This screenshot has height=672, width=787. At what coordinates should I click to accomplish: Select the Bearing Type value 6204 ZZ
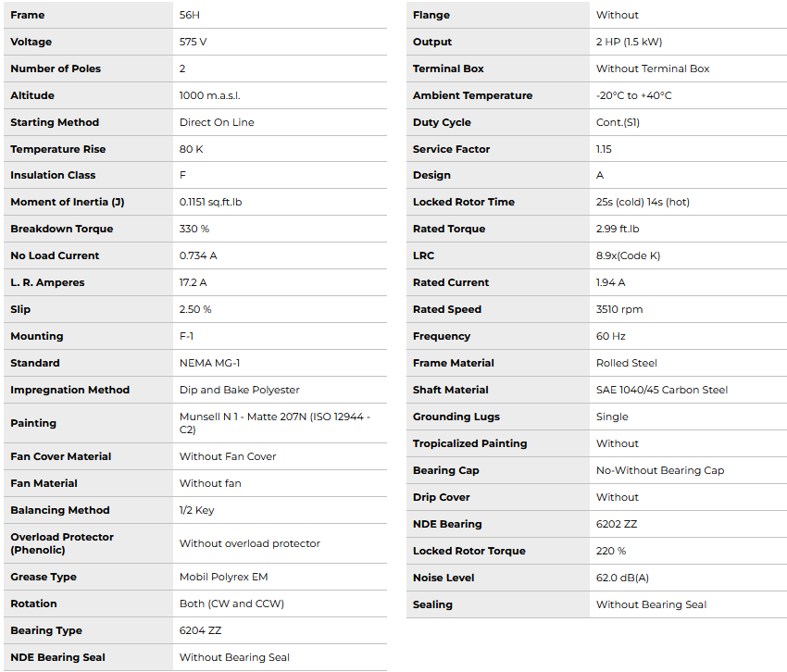(200, 630)
